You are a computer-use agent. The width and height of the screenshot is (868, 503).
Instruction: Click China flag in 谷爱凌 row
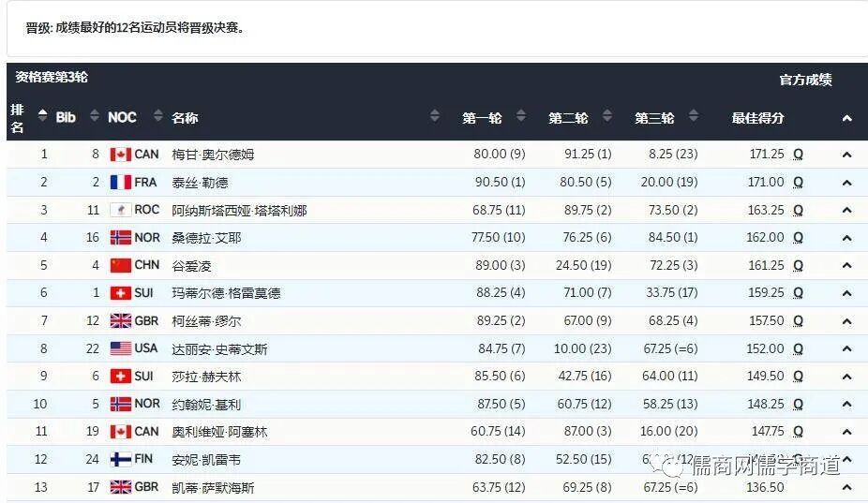point(121,265)
